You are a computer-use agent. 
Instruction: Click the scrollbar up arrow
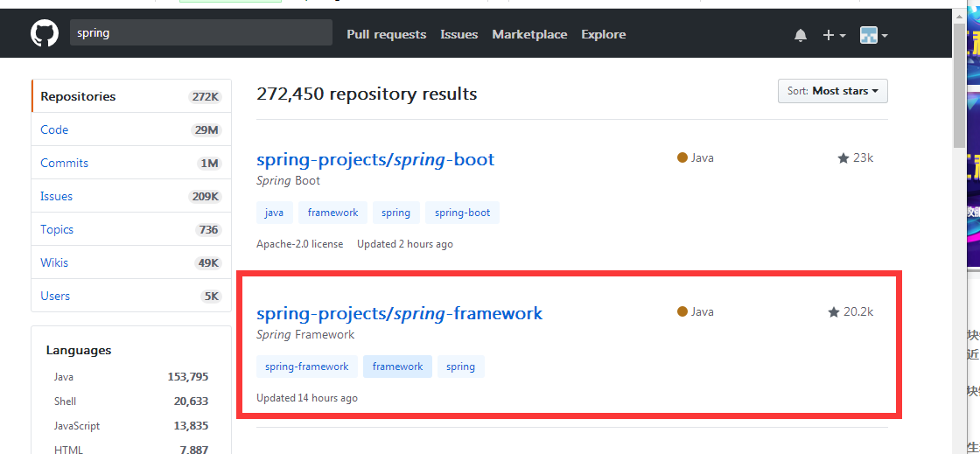pos(959,16)
